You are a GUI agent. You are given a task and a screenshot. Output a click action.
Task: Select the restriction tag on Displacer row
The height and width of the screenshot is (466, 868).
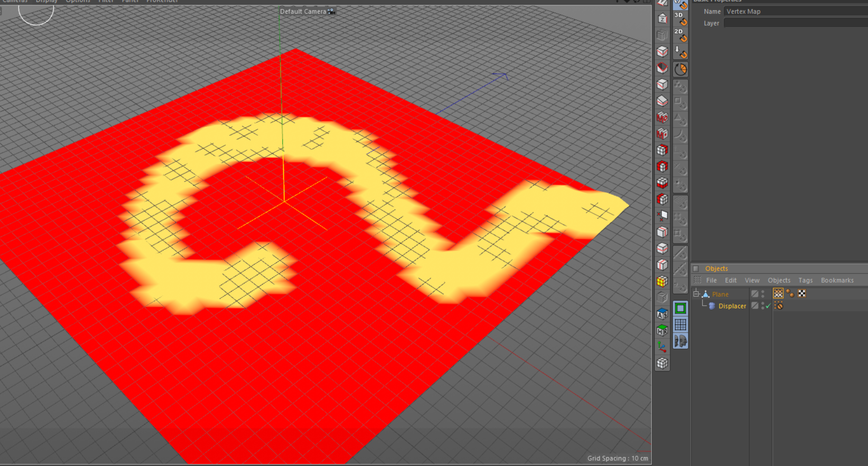pos(779,306)
